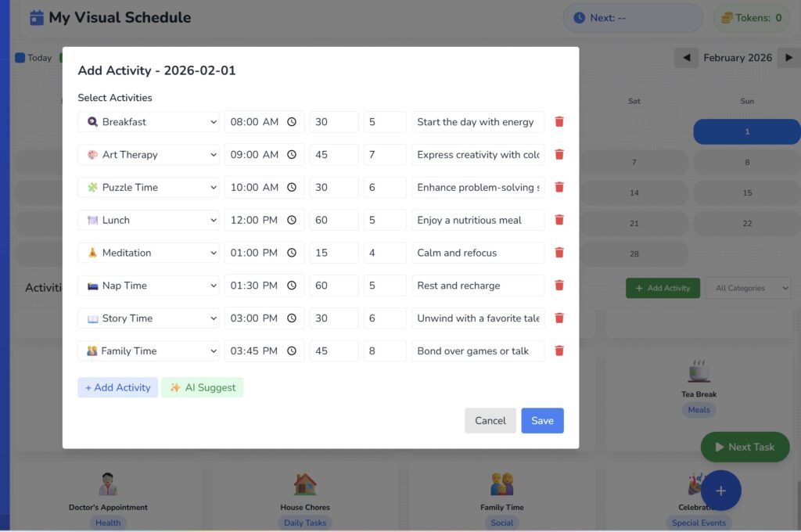Click the clock icon in the Lunch row

click(x=290, y=220)
